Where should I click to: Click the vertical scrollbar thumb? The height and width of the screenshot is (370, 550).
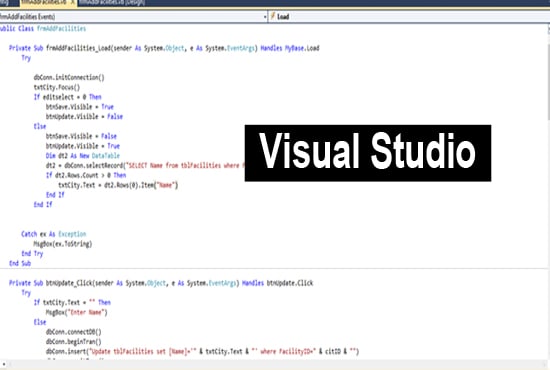pyautogui.click(x=548, y=81)
